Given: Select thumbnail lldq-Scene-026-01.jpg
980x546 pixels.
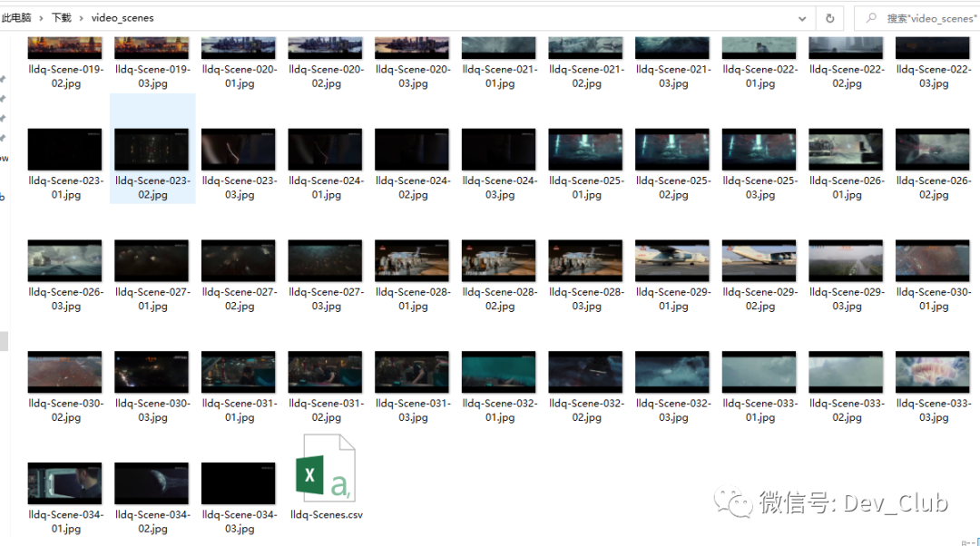Looking at the screenshot, I should 846,150.
